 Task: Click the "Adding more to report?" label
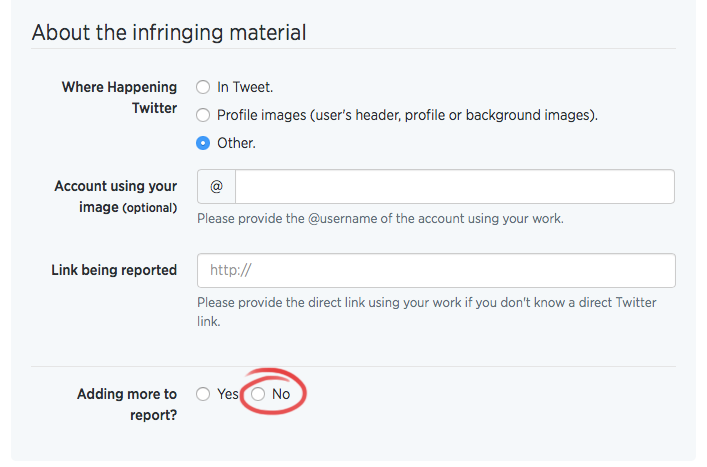pos(127,404)
